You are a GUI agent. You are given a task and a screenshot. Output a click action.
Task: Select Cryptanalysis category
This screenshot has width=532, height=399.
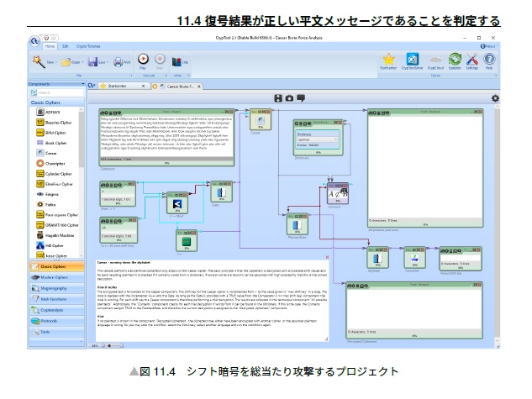56,310
